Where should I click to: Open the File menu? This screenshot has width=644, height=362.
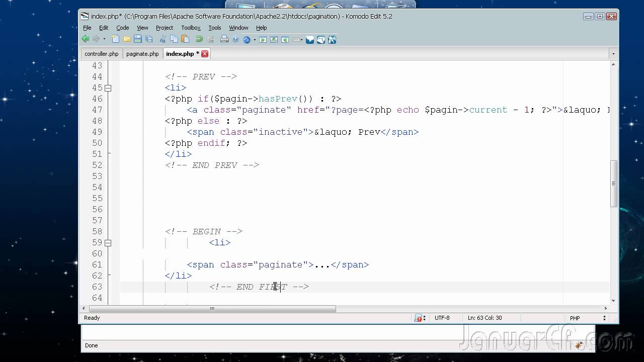click(x=87, y=28)
